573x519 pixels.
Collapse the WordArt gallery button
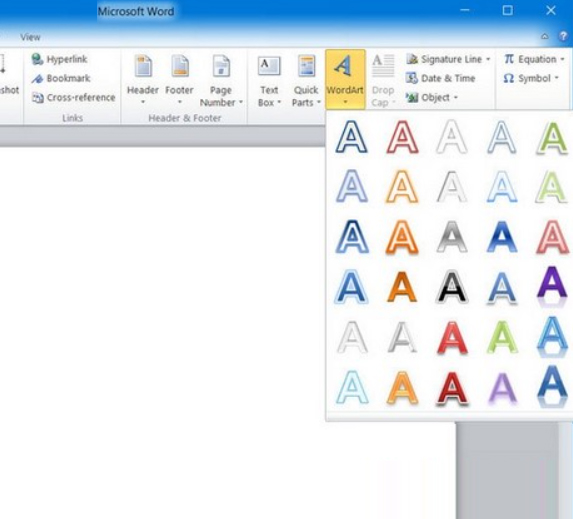tap(345, 79)
